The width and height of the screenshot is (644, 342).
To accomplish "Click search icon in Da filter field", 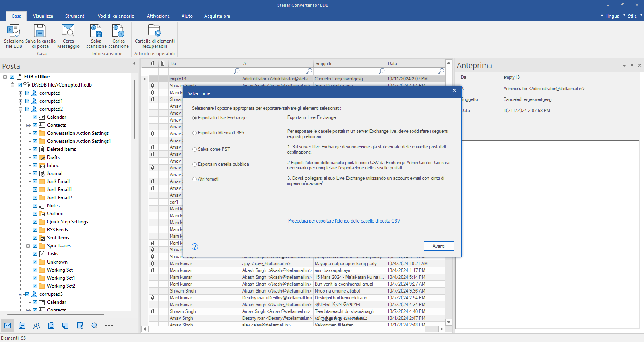I will [237, 71].
